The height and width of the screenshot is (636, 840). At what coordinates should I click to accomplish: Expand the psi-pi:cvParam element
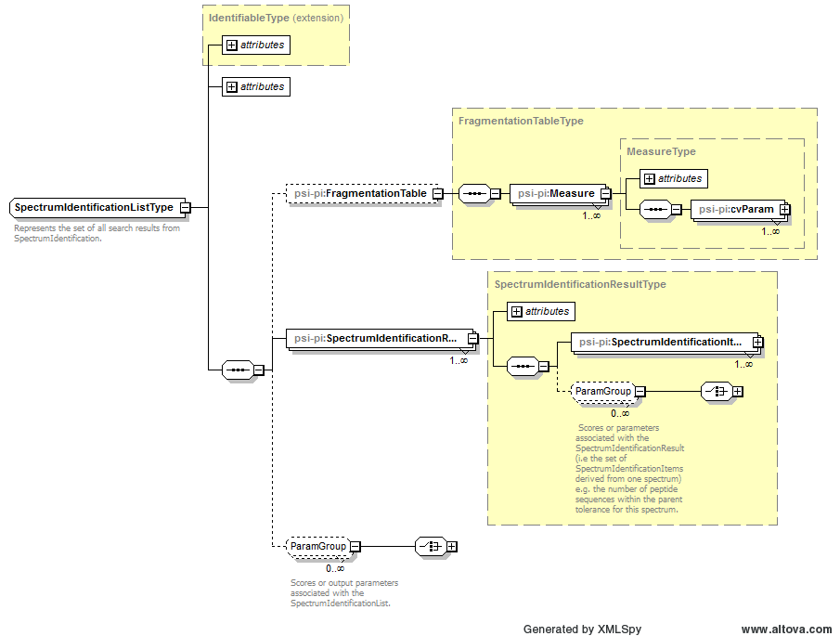pos(787,209)
